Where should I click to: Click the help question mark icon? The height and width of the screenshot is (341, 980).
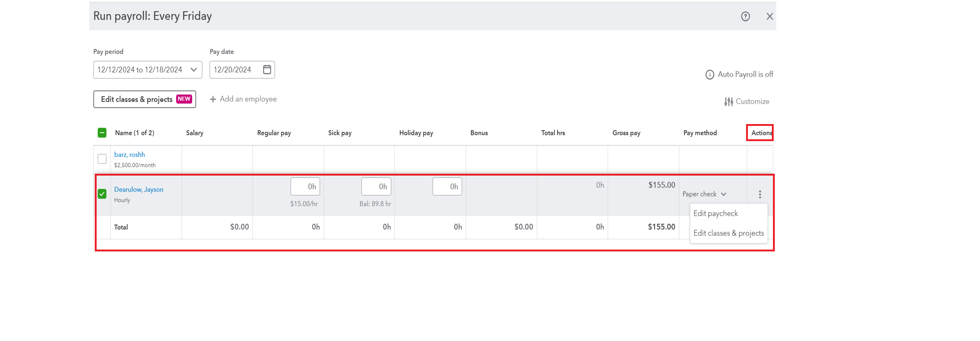[745, 16]
